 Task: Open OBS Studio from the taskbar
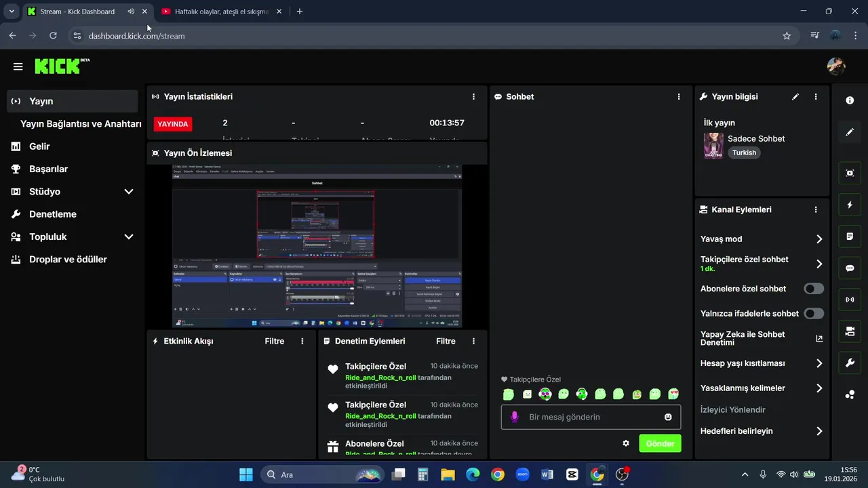pyautogui.click(x=622, y=474)
